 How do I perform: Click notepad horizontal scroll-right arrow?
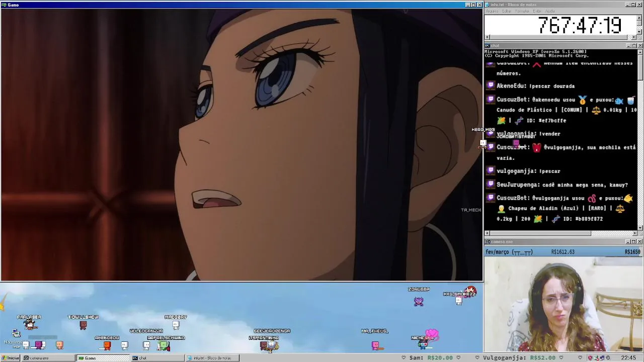(x=634, y=37)
